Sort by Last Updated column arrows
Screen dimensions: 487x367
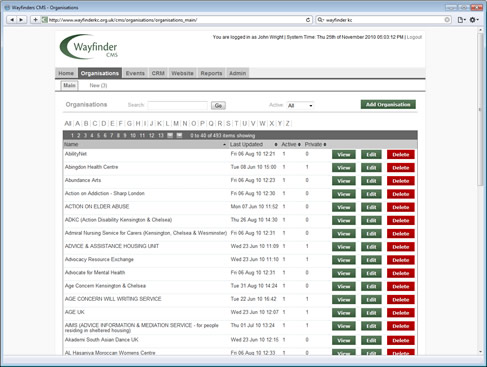pos(276,145)
